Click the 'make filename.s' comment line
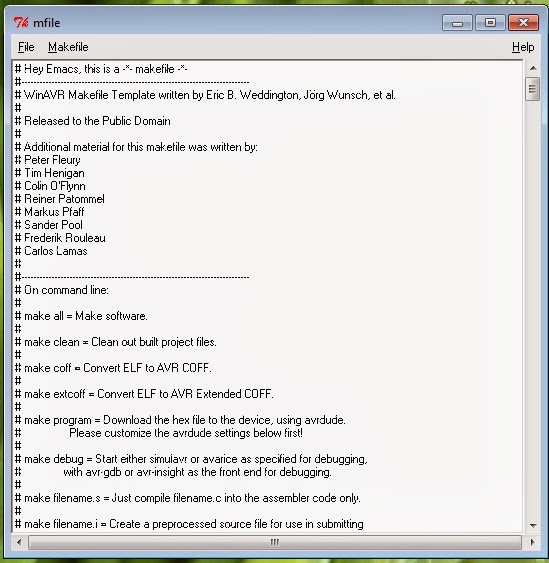 (188, 498)
